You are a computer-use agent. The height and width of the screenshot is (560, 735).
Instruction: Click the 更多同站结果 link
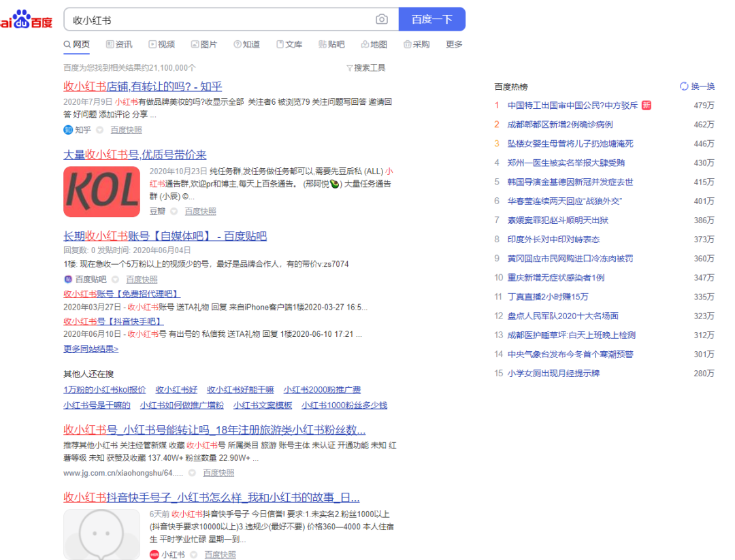(91, 349)
